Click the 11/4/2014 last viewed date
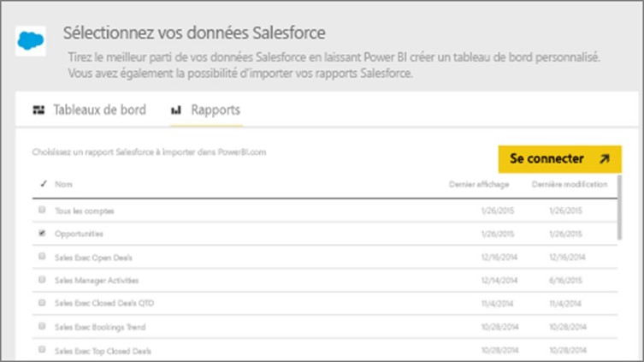644x362 pixels. tap(497, 304)
